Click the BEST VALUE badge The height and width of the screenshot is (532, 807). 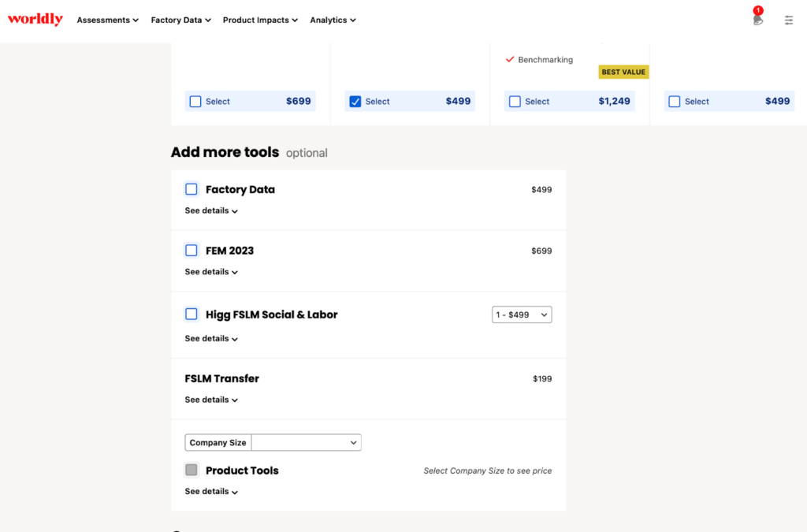point(623,72)
